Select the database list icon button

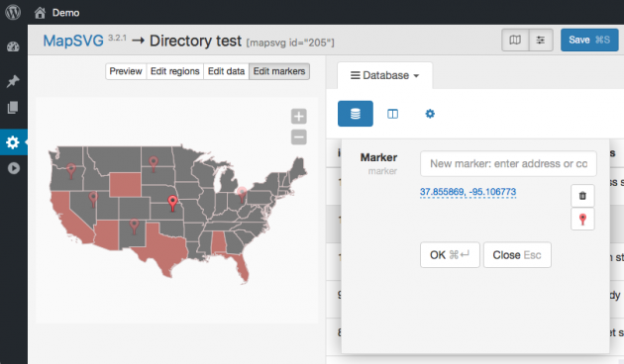(x=356, y=114)
